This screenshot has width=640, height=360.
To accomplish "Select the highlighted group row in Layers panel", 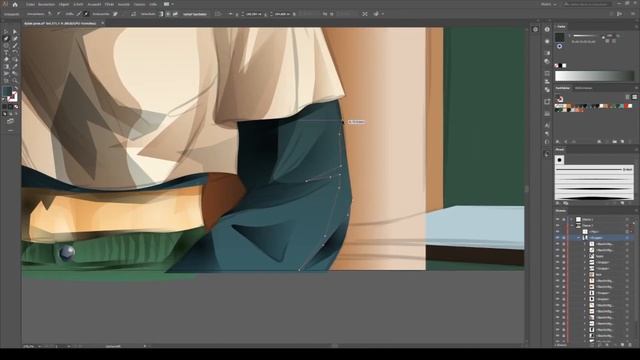I will [x=596, y=238].
